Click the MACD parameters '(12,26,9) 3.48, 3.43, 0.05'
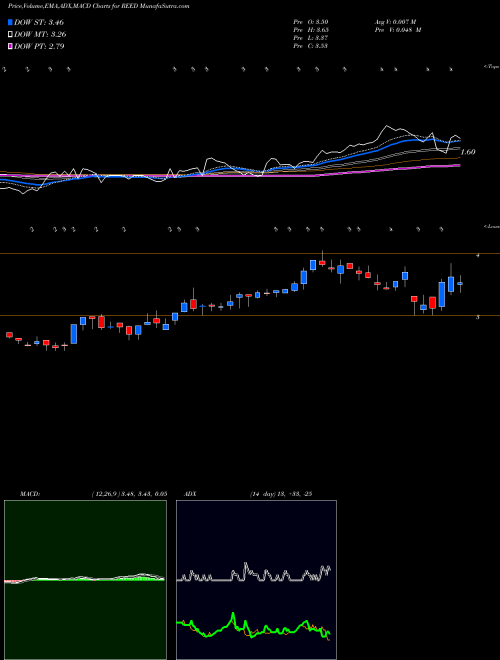The height and width of the screenshot is (660, 500). click(129, 494)
